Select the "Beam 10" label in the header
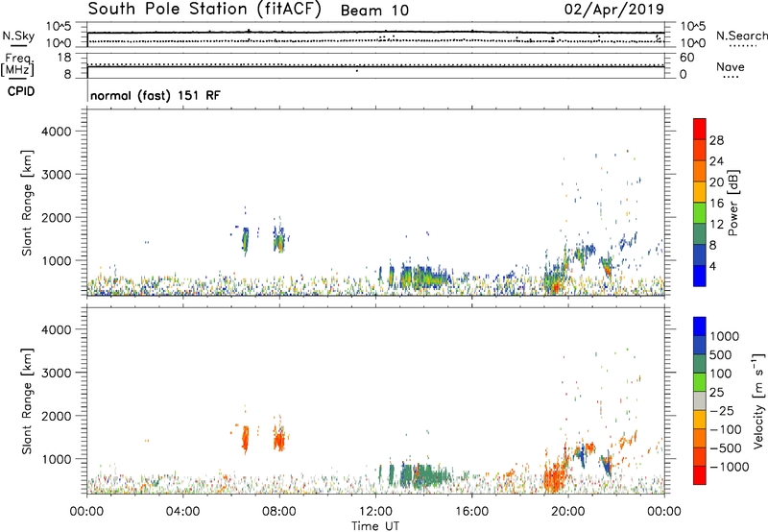 [374, 11]
